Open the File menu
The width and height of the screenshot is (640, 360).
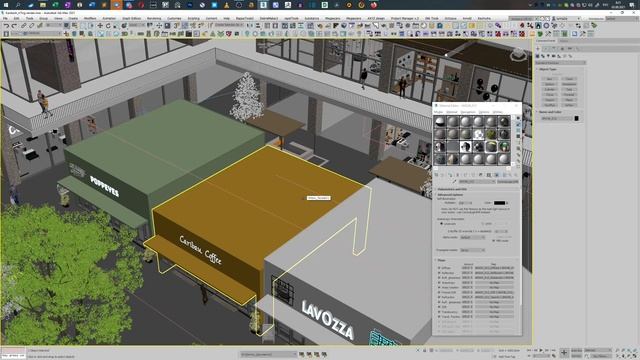[5, 18]
